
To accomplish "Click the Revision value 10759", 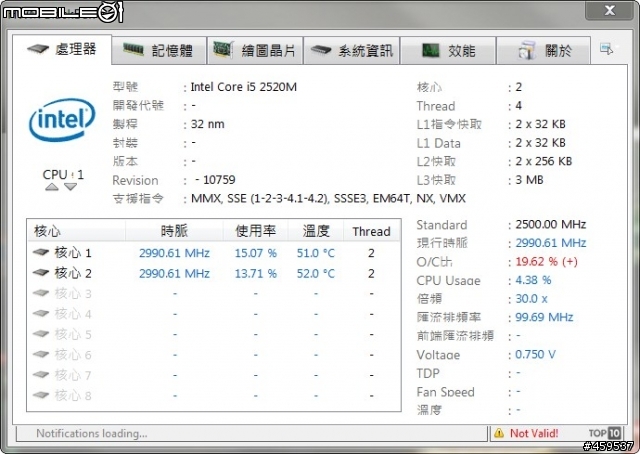I will pyautogui.click(x=219, y=180).
